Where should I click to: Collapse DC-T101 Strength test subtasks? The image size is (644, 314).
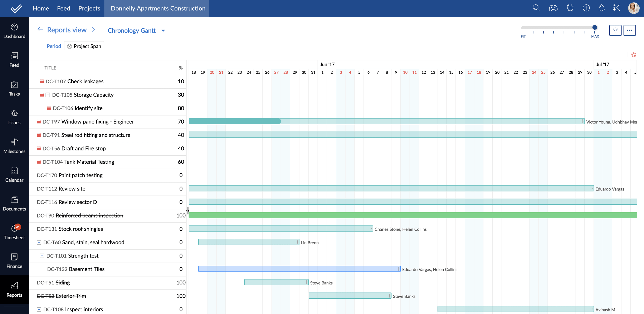tap(42, 256)
